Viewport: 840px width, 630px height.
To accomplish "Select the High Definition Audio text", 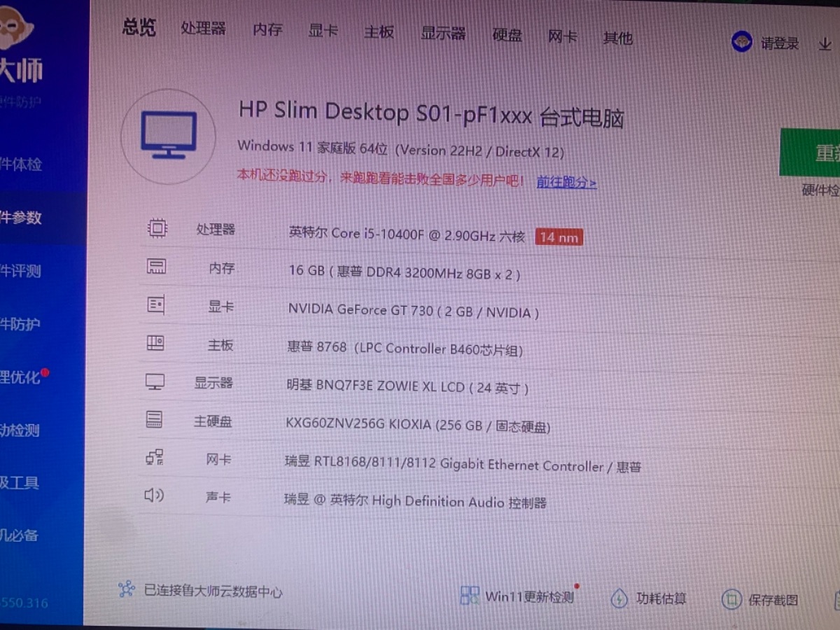I will pos(415,501).
